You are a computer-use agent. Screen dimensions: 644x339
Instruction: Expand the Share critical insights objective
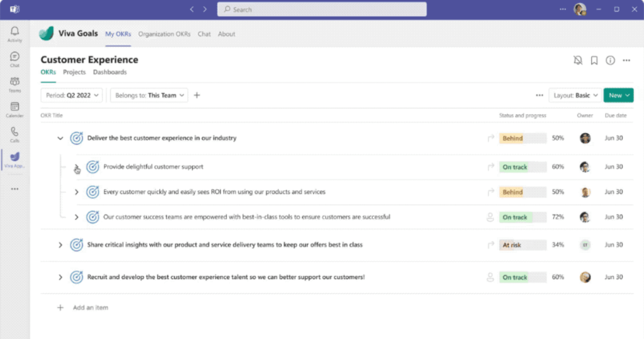(60, 245)
